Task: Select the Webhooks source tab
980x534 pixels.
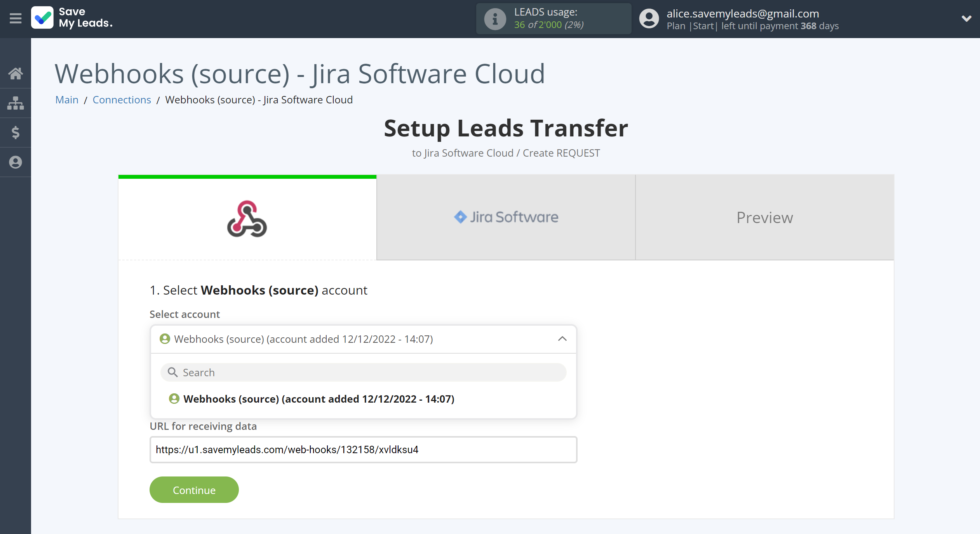Action: [x=247, y=218]
